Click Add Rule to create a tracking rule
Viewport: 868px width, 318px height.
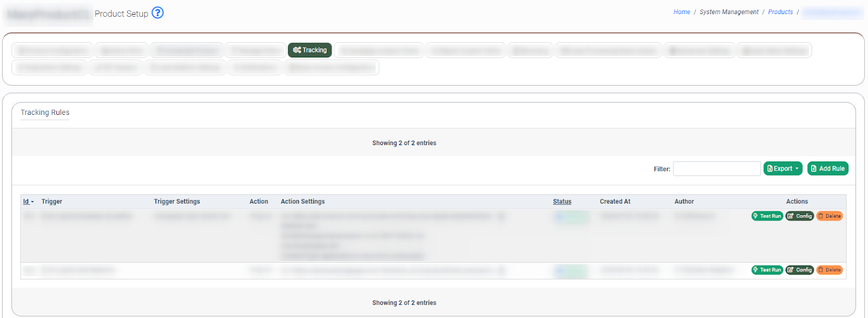[828, 168]
